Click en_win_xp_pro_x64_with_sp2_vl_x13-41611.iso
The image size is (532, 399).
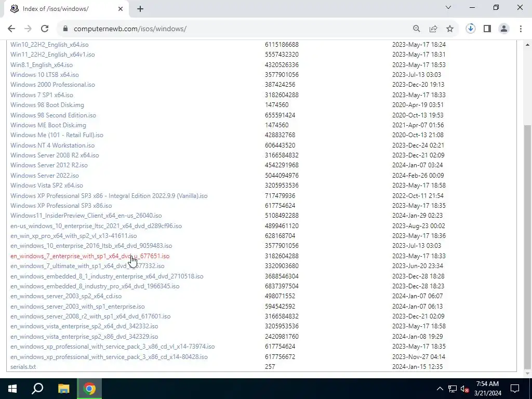click(x=74, y=236)
